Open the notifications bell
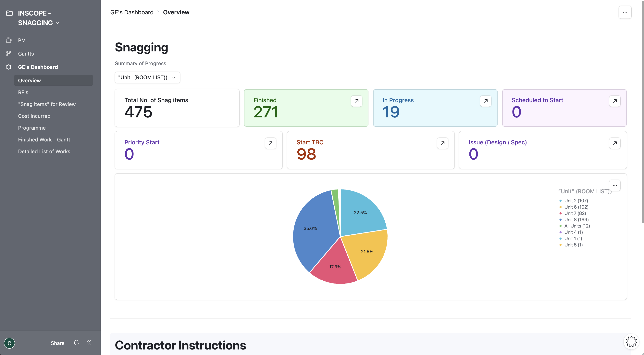The height and width of the screenshot is (355, 644). tap(76, 343)
